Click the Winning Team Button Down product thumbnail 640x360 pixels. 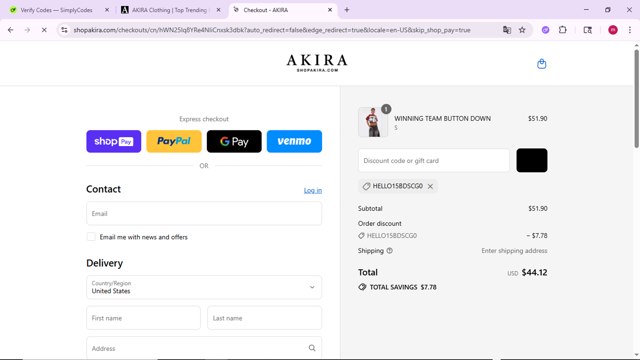[373, 122]
